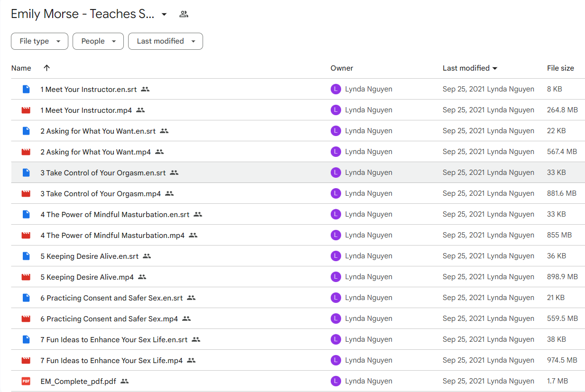The height and width of the screenshot is (392, 585).
Task: Open the People filter dropdown
Action: (98, 41)
